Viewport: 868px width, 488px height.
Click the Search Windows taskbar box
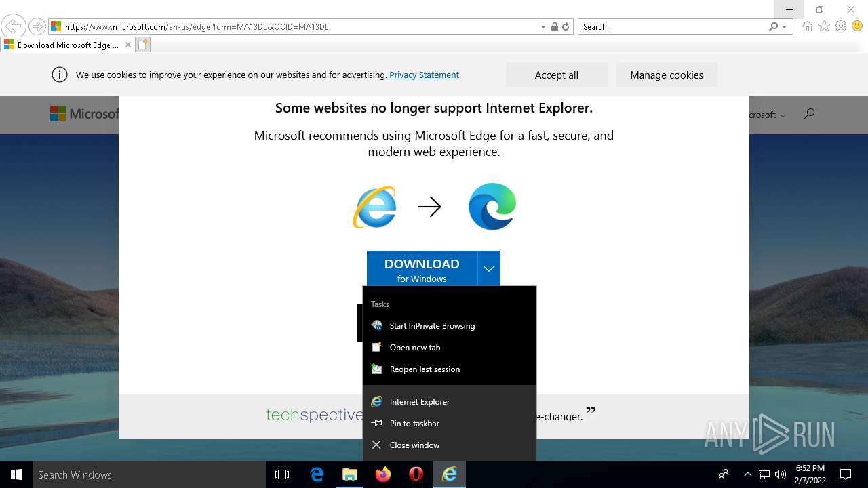coord(149,474)
